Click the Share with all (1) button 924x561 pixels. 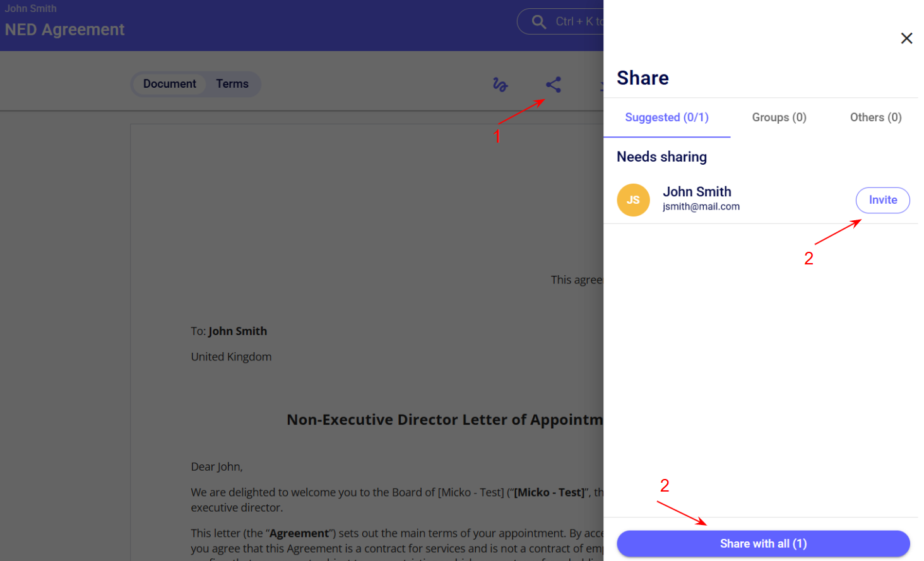[763, 543]
